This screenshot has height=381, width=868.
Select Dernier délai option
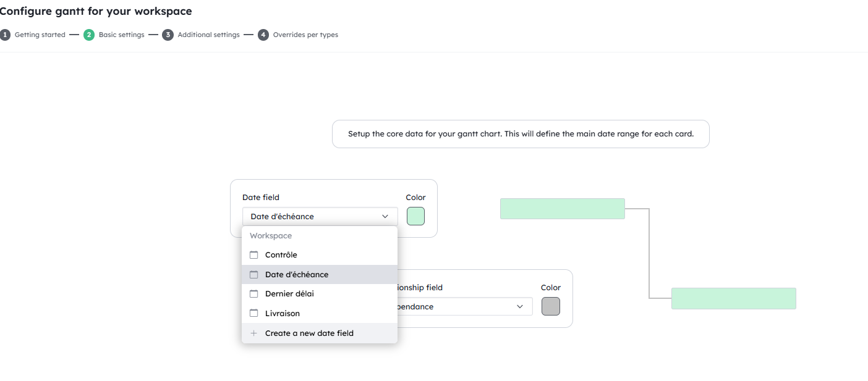(289, 294)
